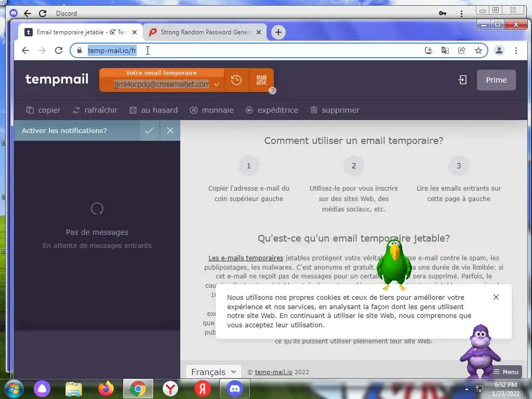The image size is (532, 399).
Task: Click the network tray icon
Action: tap(480, 389)
